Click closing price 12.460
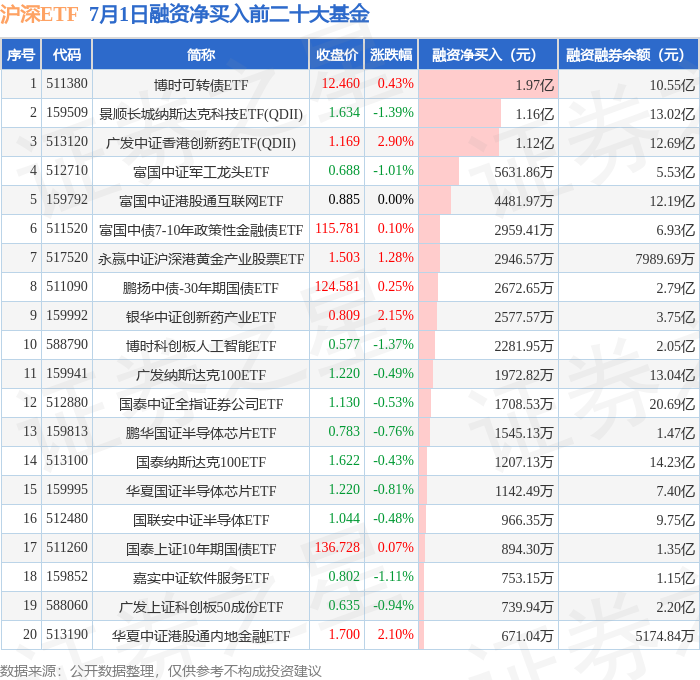The height and width of the screenshot is (680, 700). [x=341, y=83]
